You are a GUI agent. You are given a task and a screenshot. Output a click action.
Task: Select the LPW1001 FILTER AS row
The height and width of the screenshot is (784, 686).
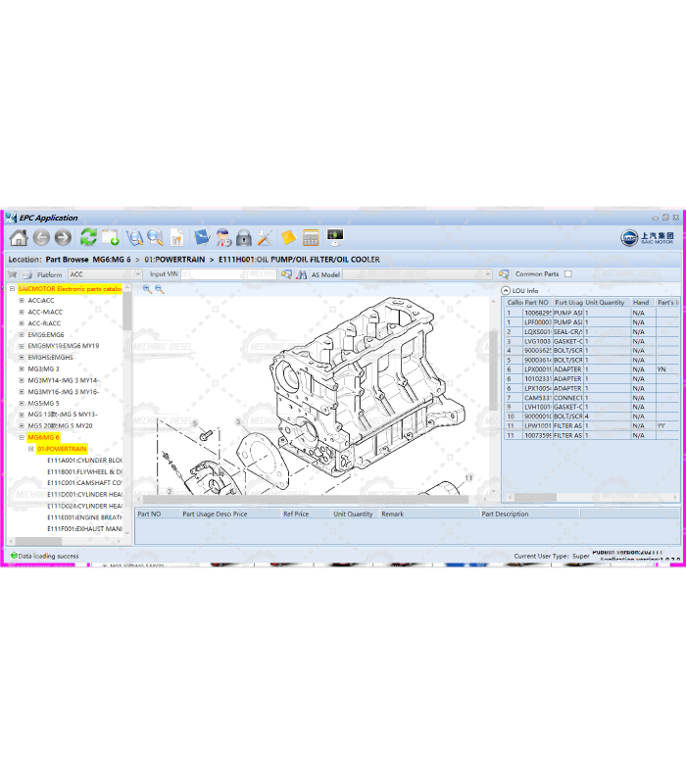click(x=566, y=426)
